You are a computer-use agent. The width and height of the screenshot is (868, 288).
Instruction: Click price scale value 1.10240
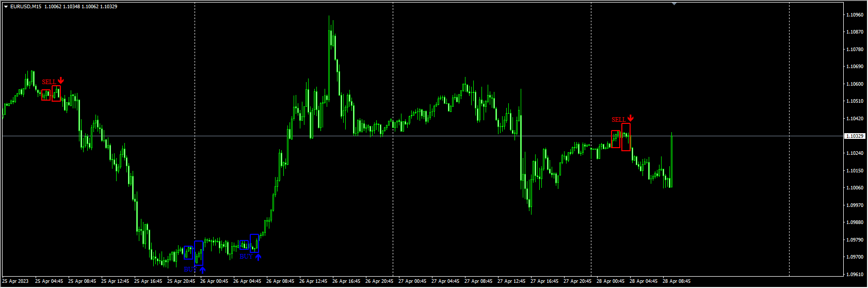(855, 153)
